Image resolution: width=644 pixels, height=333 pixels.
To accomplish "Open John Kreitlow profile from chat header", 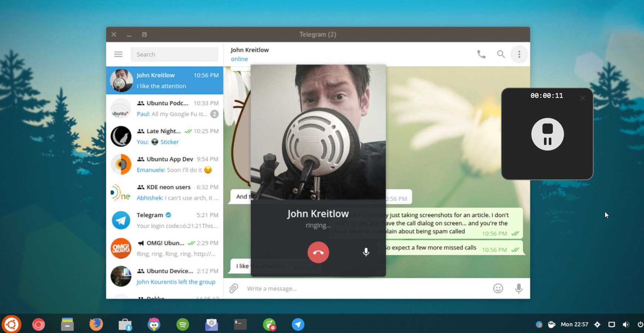I will click(249, 50).
